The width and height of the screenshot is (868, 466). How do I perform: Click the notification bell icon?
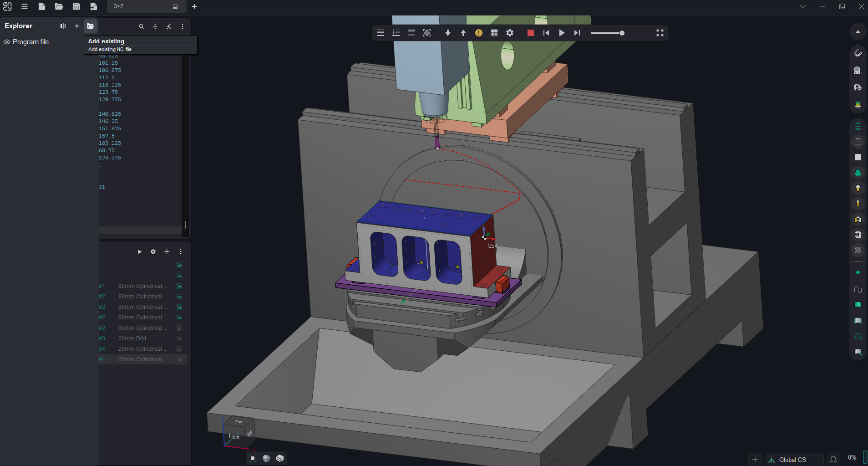coord(833,460)
